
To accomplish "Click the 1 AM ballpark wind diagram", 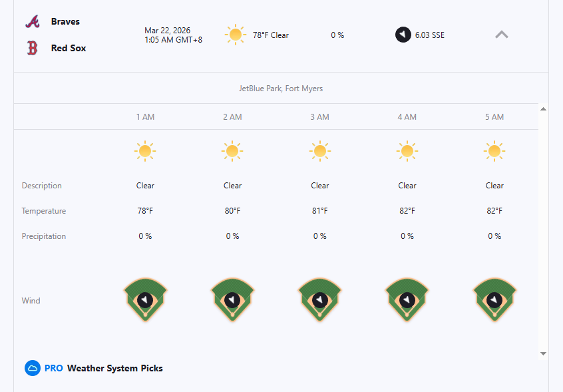I will point(146,299).
